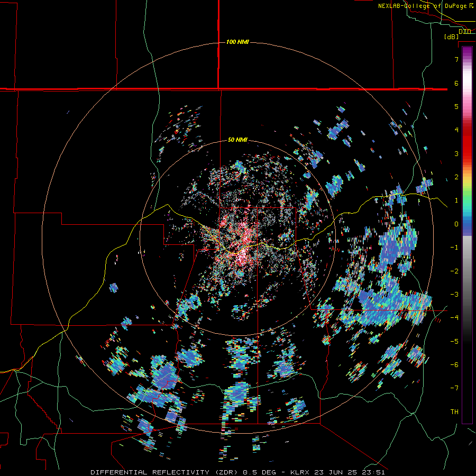The image size is (476, 476).
Task: Click the "-6" value on the dB scale
Action: pos(454,365)
